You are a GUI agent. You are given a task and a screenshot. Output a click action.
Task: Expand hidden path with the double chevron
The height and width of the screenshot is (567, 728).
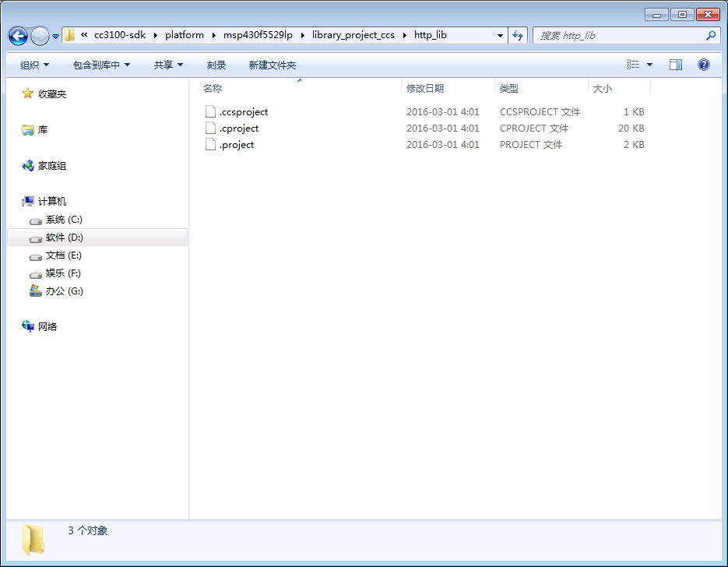point(84,35)
